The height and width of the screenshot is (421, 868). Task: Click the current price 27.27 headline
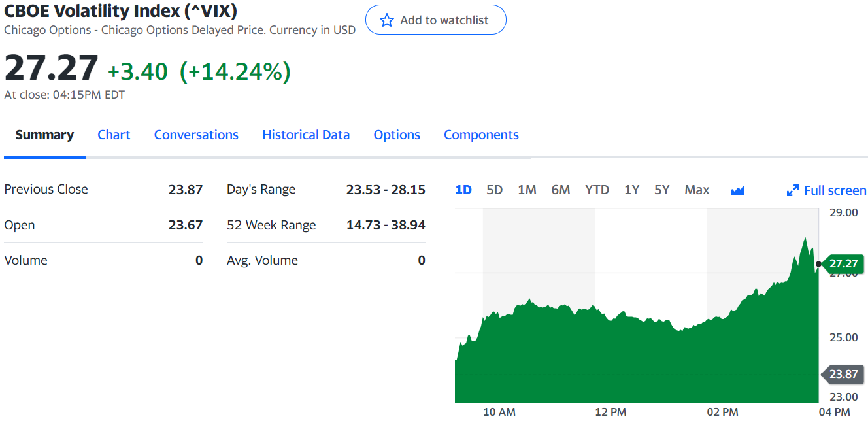coord(51,68)
